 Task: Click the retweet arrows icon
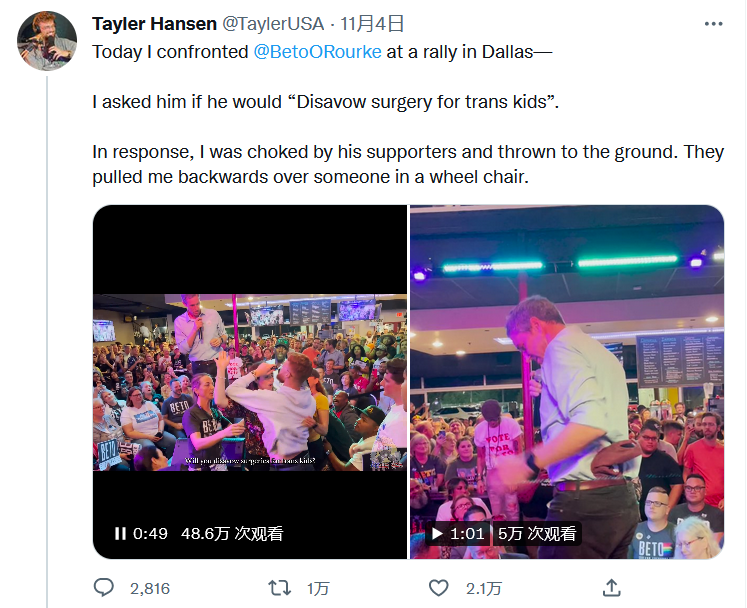(280, 588)
